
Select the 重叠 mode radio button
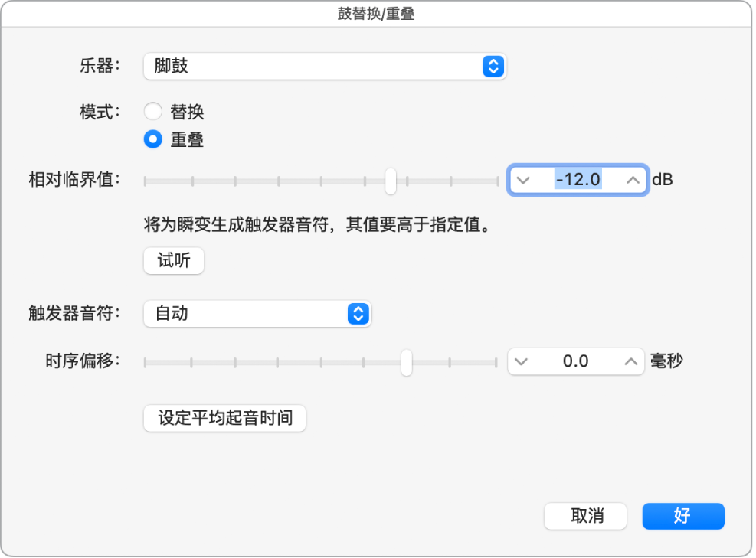(x=153, y=140)
